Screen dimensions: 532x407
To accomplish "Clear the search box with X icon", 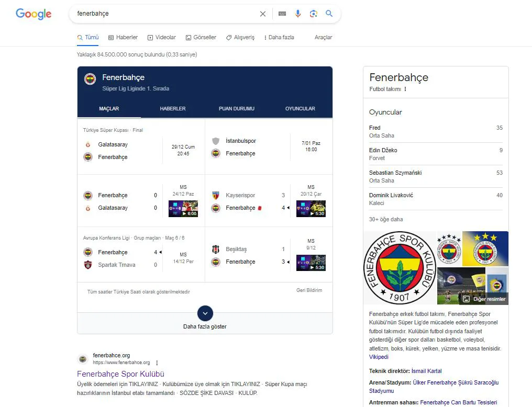I will coord(263,14).
